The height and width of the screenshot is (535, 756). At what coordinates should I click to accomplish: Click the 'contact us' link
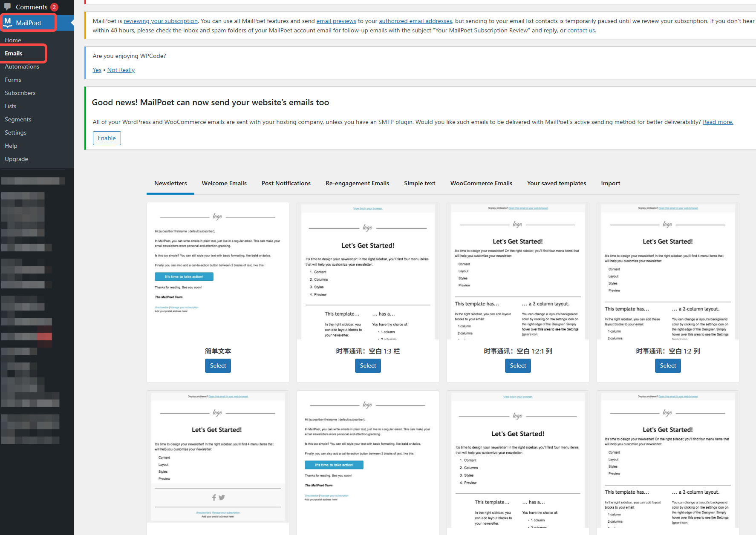click(581, 30)
